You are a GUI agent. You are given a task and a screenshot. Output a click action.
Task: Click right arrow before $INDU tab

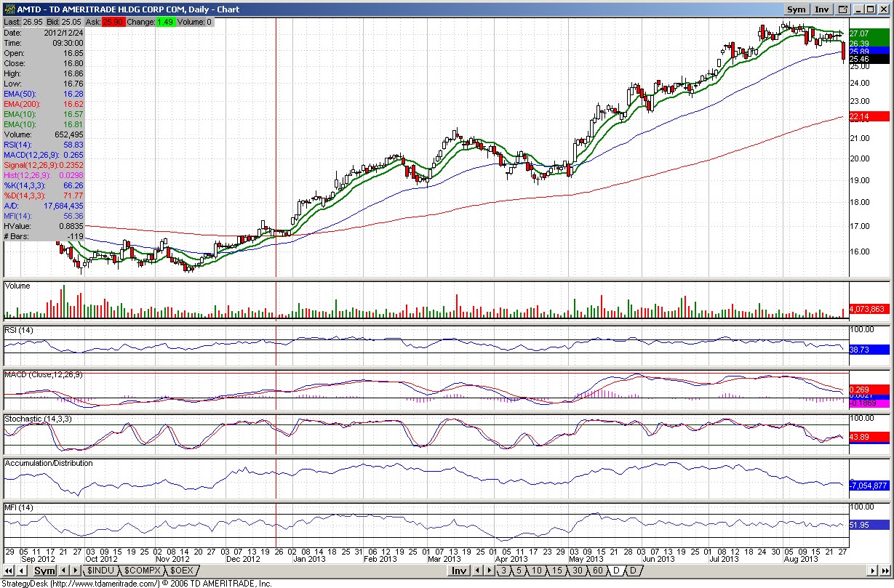[75, 571]
